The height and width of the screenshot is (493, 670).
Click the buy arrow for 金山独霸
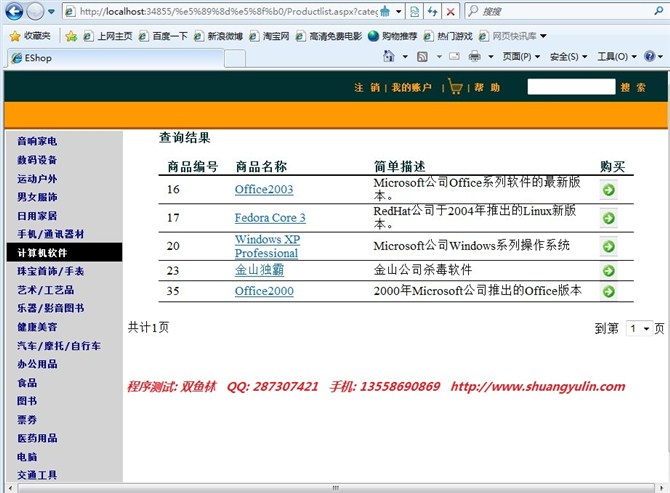pos(609,271)
